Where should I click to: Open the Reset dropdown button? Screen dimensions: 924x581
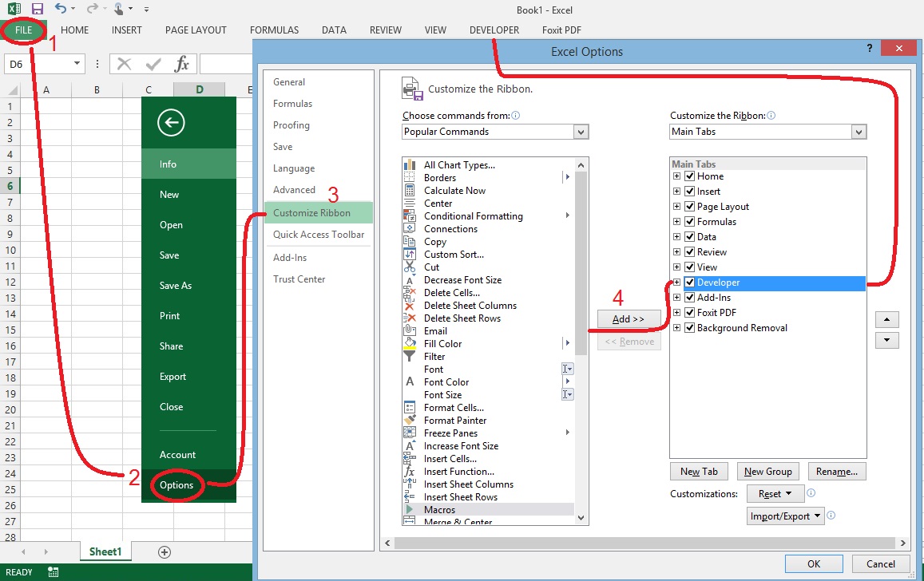pyautogui.click(x=775, y=494)
